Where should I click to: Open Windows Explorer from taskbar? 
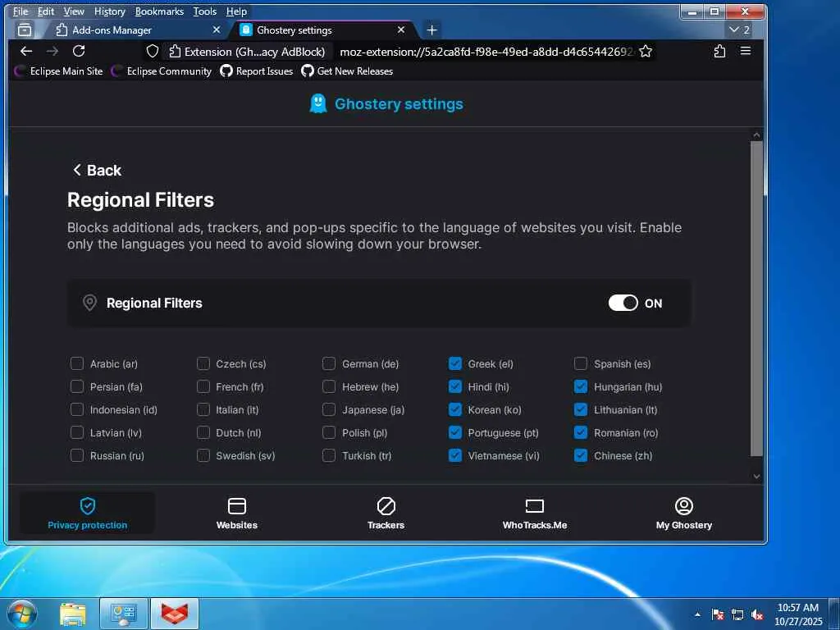click(73, 614)
